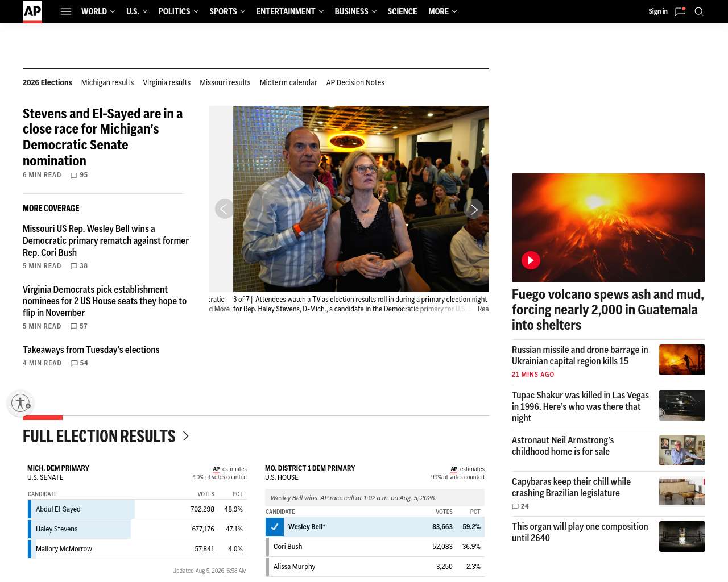Click the organ composition thumbnail
This screenshot has width=728, height=582.
[x=682, y=537]
